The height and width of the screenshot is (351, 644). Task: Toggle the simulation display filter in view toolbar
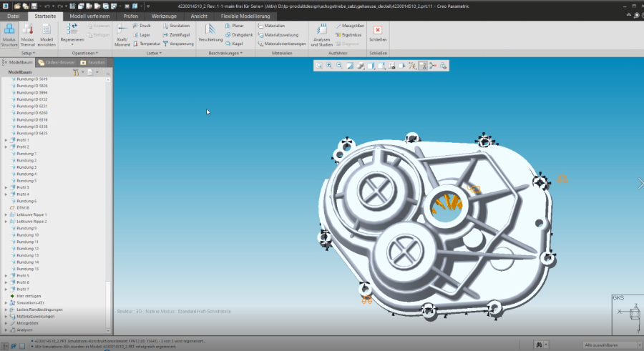coord(423,66)
